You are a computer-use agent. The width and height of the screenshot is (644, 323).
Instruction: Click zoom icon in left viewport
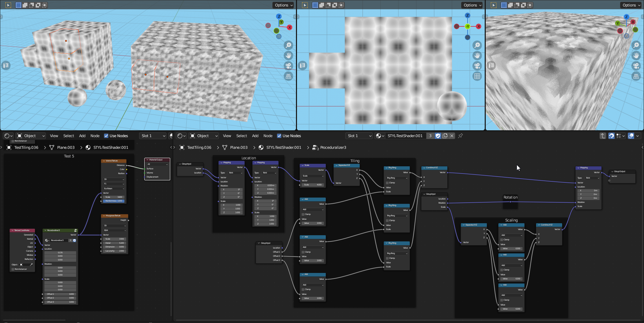pos(288,45)
